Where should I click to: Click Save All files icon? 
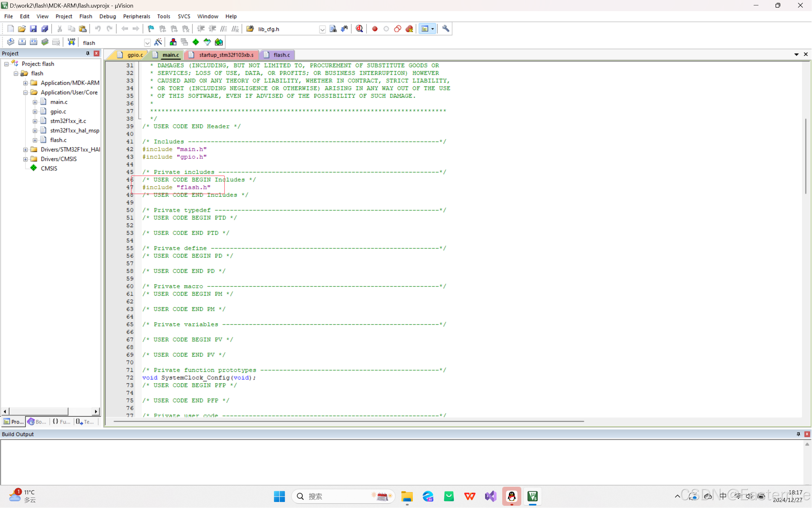coord(45,29)
